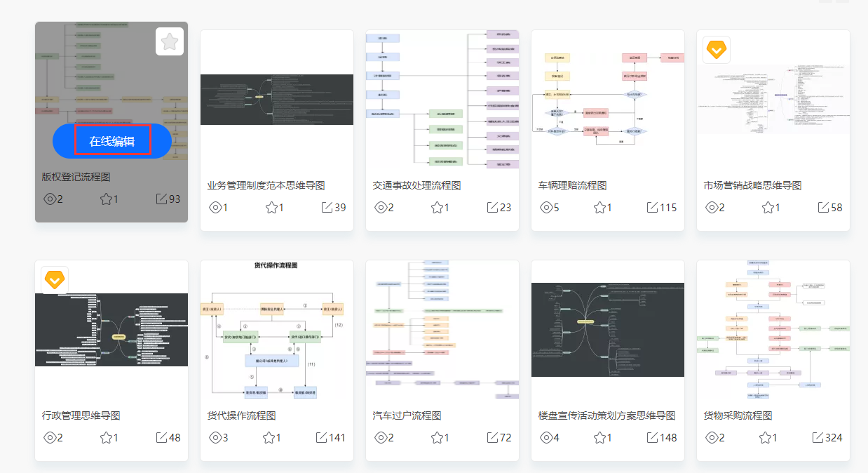Click the title 行政管理思维导图
Screen dimensions: 868x473
(81, 415)
